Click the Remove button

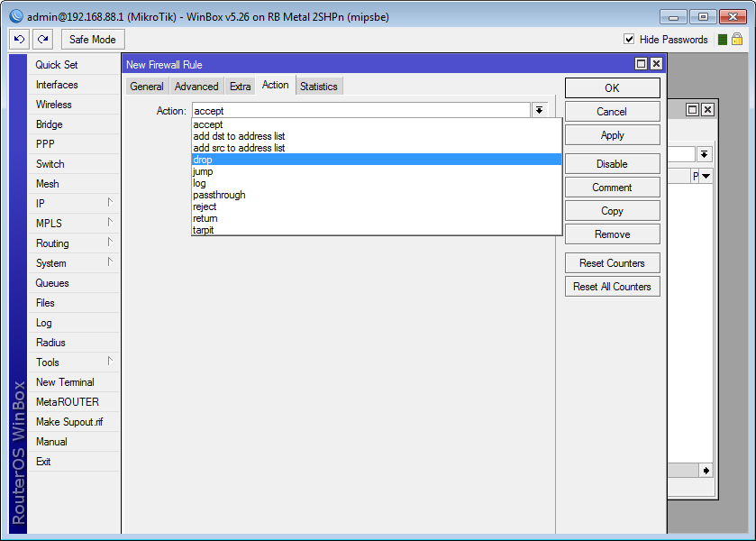click(x=613, y=234)
